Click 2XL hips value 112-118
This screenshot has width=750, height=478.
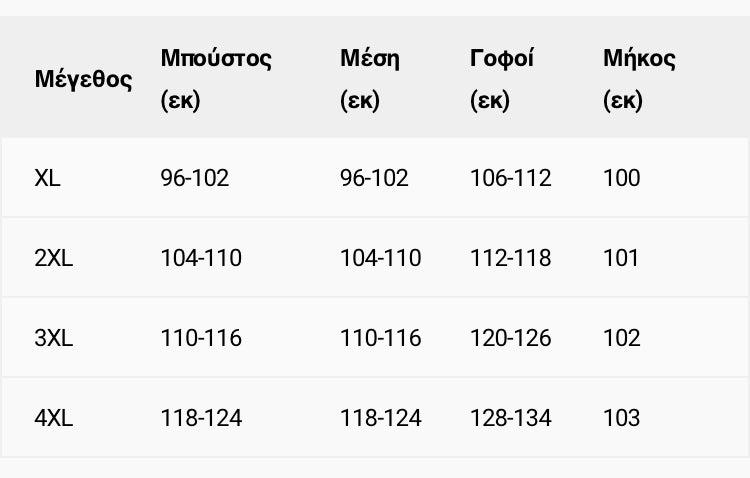(510, 258)
